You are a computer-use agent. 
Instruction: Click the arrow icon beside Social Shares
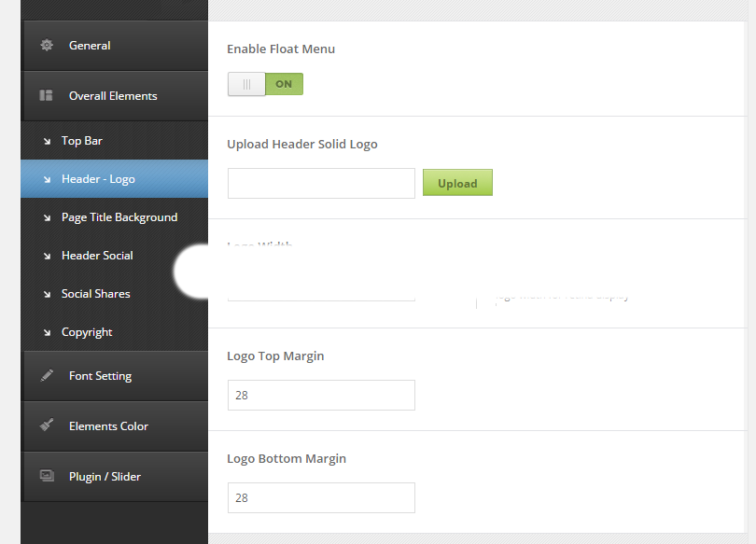(x=47, y=295)
